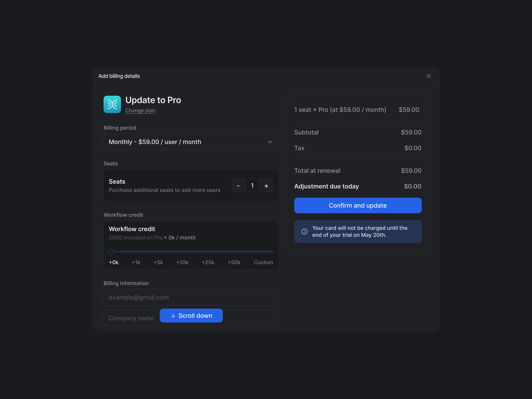The height and width of the screenshot is (399, 532).
Task: Choose Custom workflow credit amount
Action: click(263, 262)
